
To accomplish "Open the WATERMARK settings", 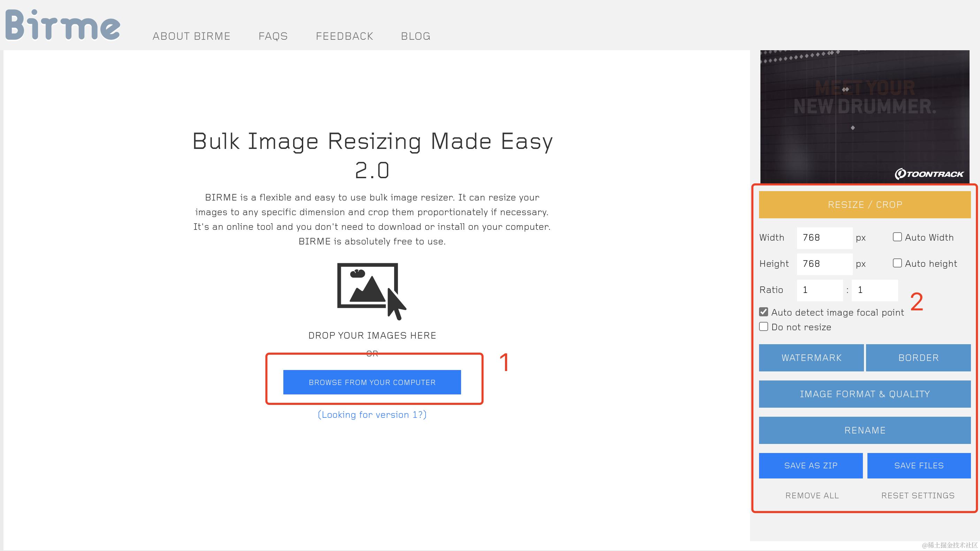I will pyautogui.click(x=811, y=357).
